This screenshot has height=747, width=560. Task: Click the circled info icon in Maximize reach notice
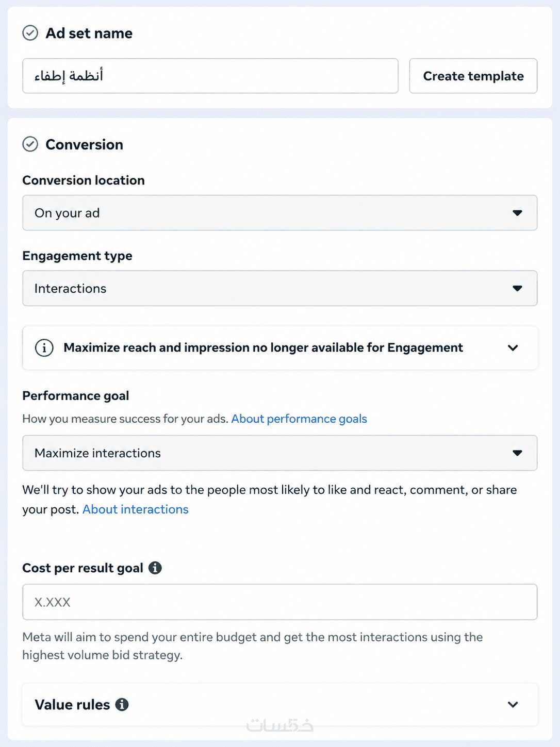point(44,348)
